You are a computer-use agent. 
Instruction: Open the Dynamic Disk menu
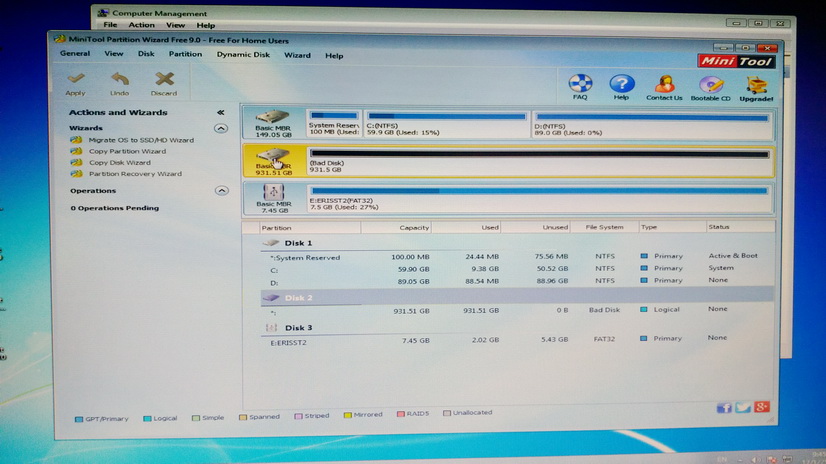[x=243, y=55]
